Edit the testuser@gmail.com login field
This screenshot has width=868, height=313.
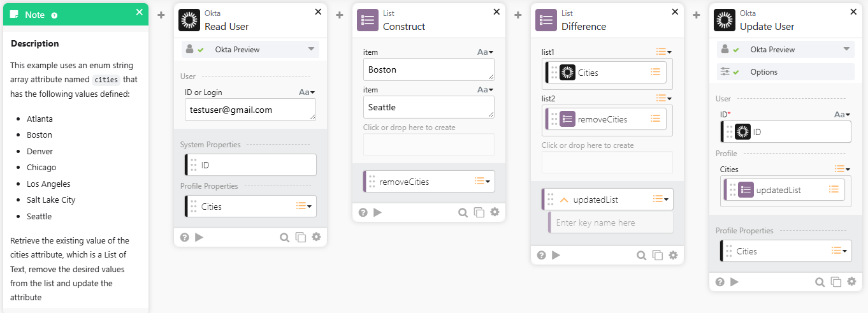pos(250,110)
